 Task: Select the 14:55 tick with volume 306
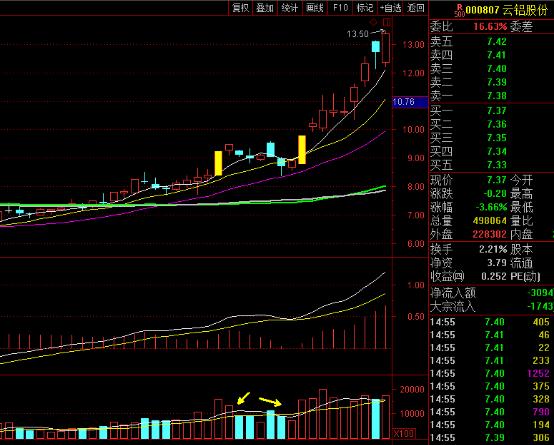point(492,438)
